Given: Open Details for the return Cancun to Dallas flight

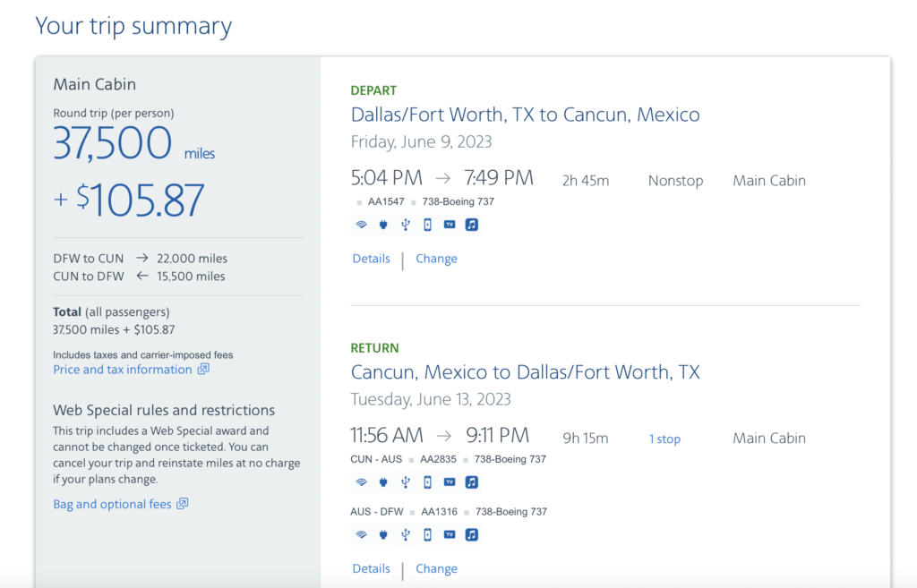Looking at the screenshot, I should click(371, 568).
